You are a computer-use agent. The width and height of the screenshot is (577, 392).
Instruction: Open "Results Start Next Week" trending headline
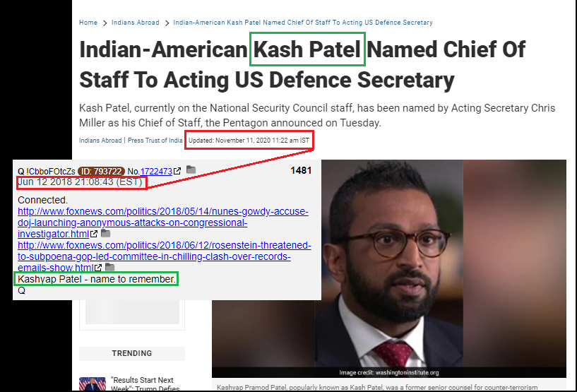pos(145,384)
